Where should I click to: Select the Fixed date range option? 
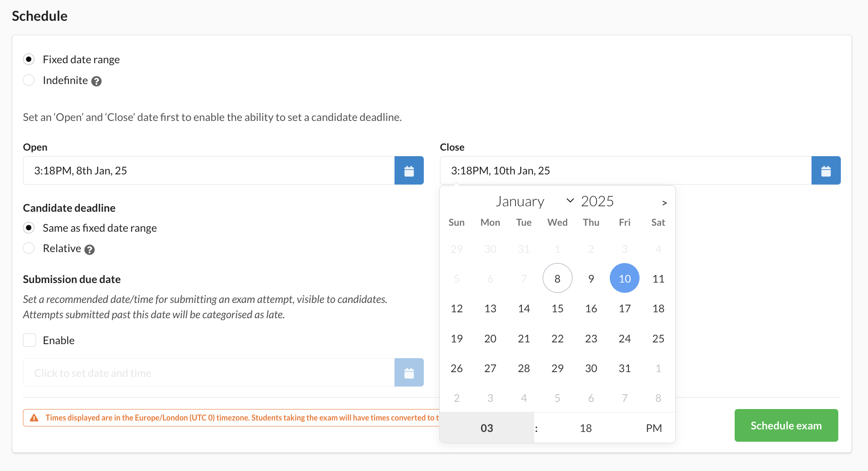(28, 59)
